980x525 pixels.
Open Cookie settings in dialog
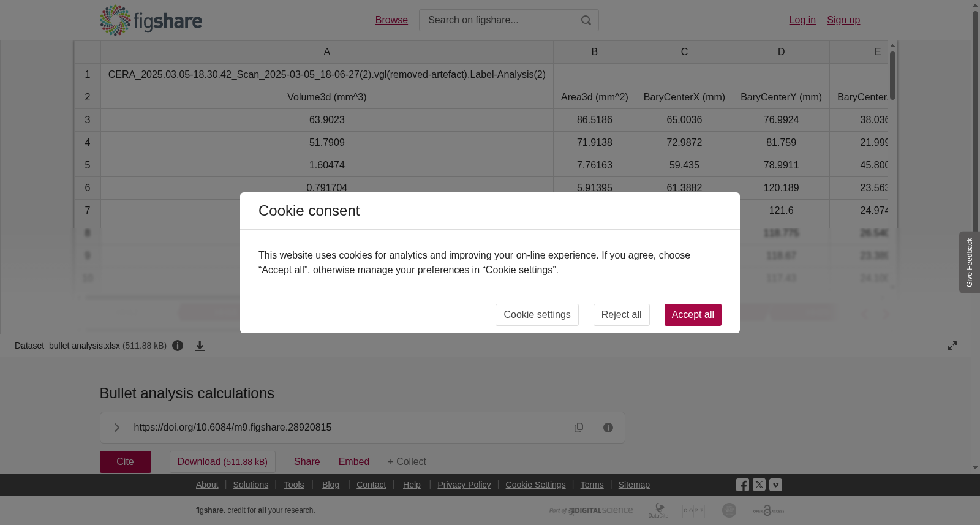tap(537, 315)
